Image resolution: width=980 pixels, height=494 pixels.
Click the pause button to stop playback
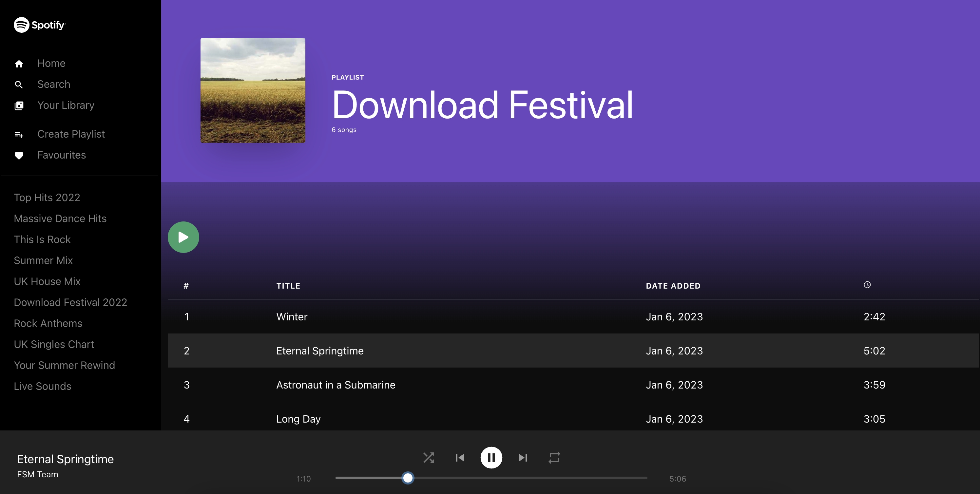491,457
